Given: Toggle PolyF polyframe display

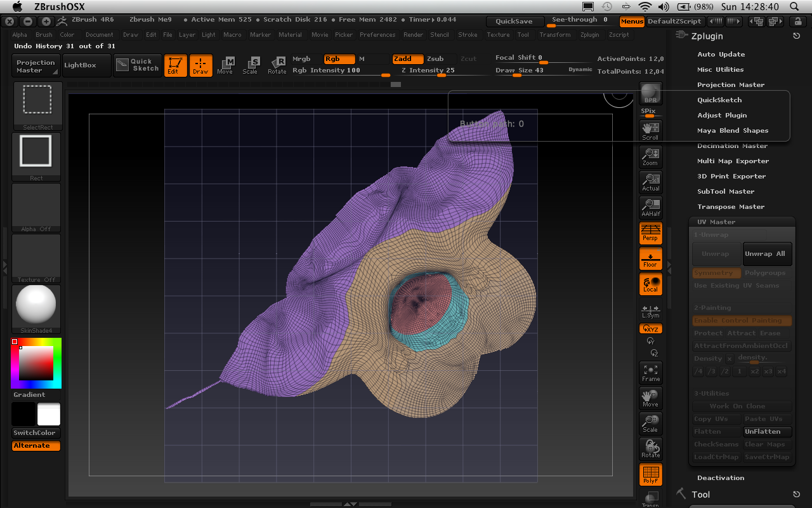Looking at the screenshot, I should [650, 474].
